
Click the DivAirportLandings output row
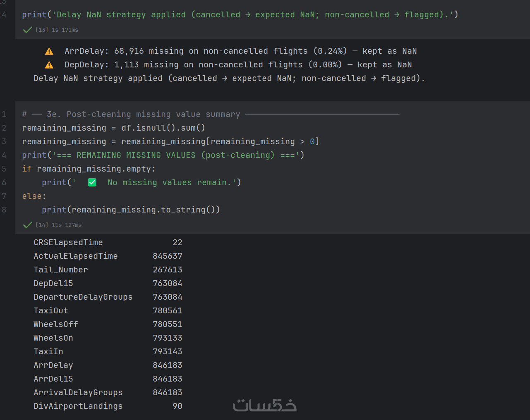point(78,406)
